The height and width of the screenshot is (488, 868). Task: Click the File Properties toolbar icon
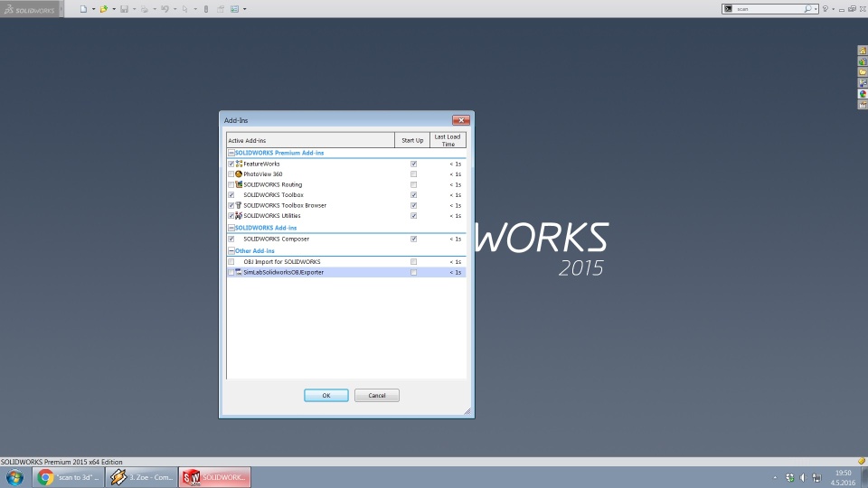[221, 9]
